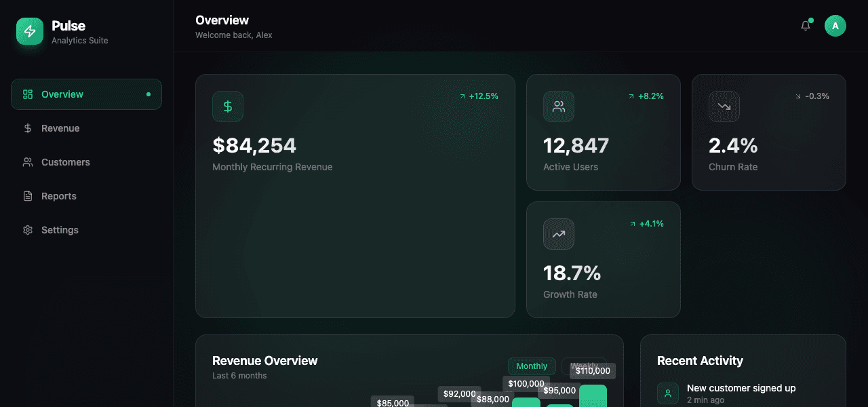Open the Settings sidebar page
Viewport: 868px width, 407px height.
pos(86,230)
